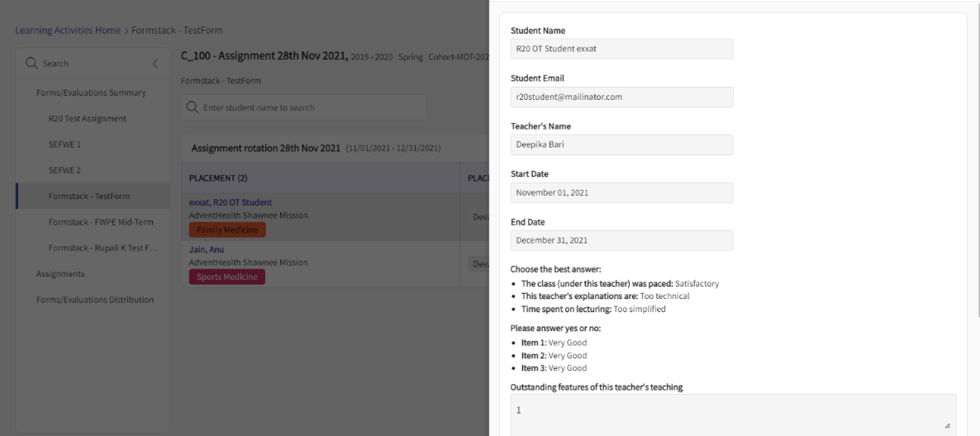
Task: Open Formstack - FWPE Mid-Term form
Action: 101,222
